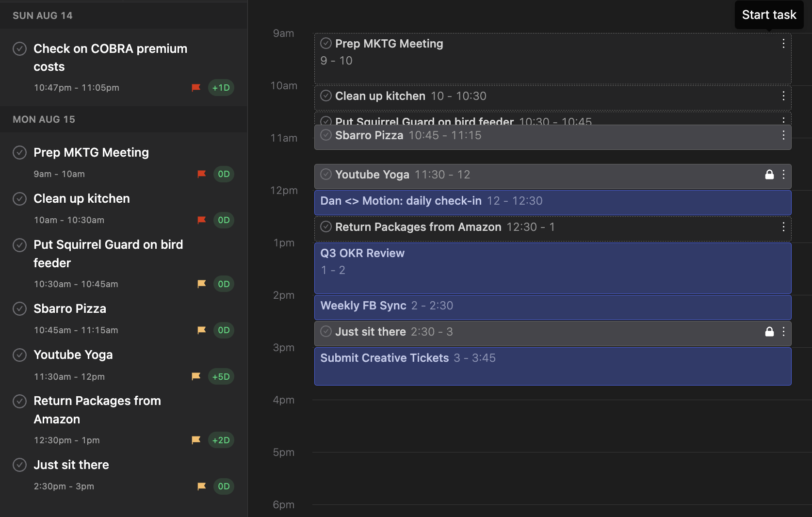Open options menu for Prep MKTG Meeting event
Image resolution: width=812 pixels, height=517 pixels.
783,44
